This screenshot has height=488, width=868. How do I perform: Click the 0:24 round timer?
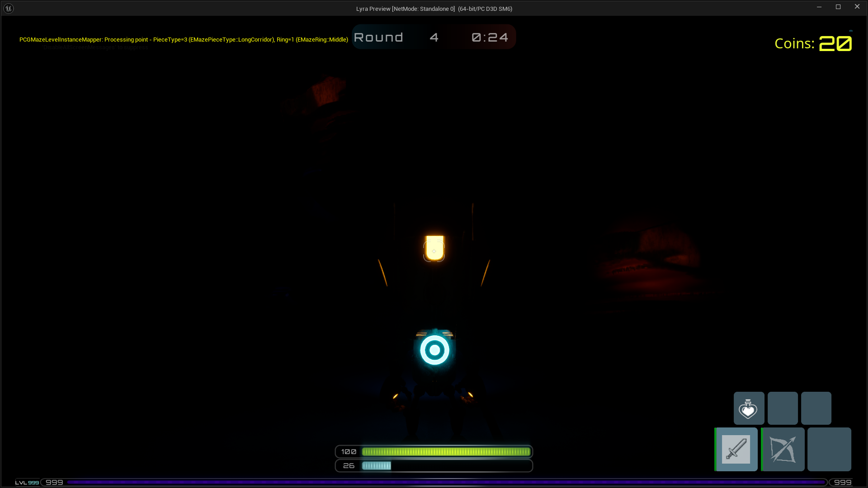[490, 37]
